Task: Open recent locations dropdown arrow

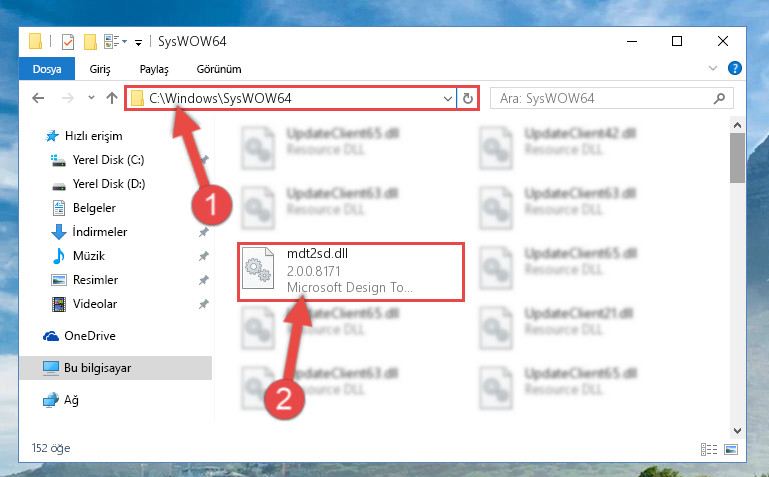Action: 91,98
